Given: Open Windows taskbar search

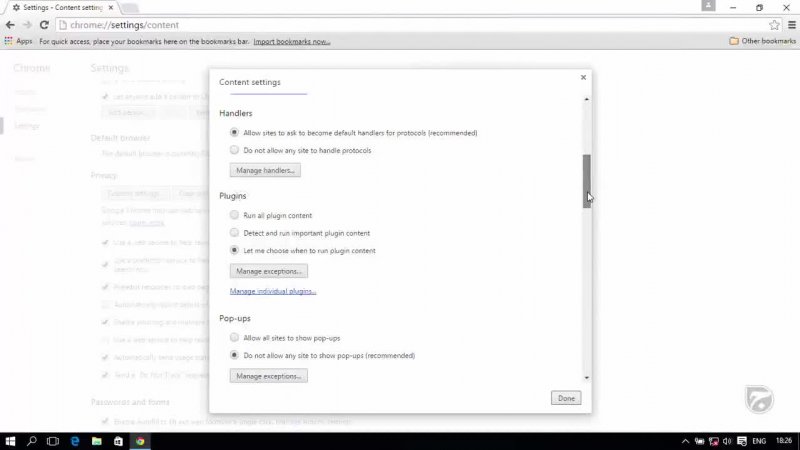Looking at the screenshot, I should [32, 441].
